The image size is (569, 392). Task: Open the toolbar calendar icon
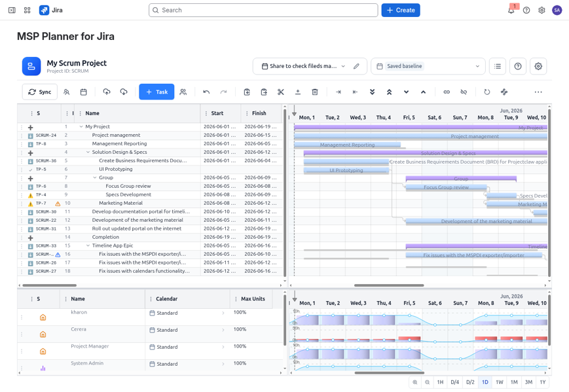83,92
